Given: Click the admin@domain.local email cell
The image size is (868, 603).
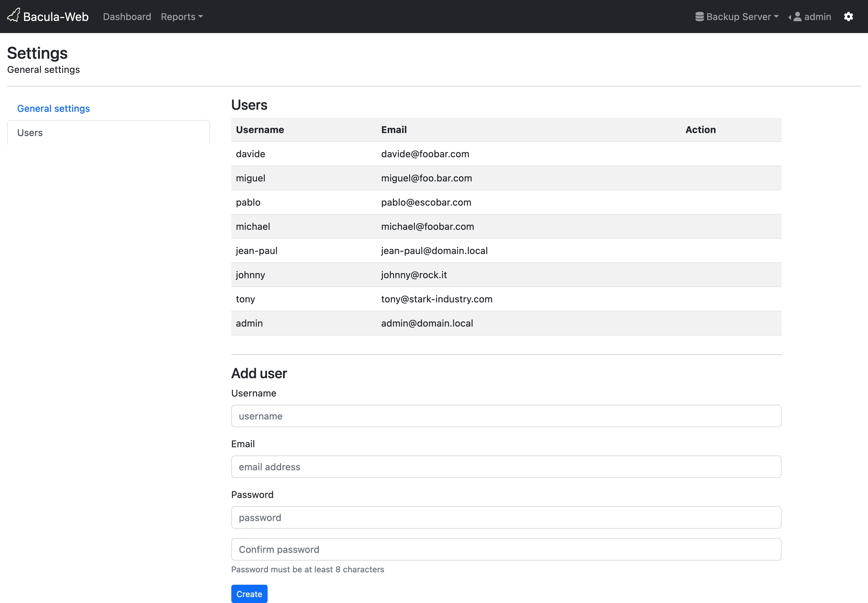Looking at the screenshot, I should tap(427, 323).
